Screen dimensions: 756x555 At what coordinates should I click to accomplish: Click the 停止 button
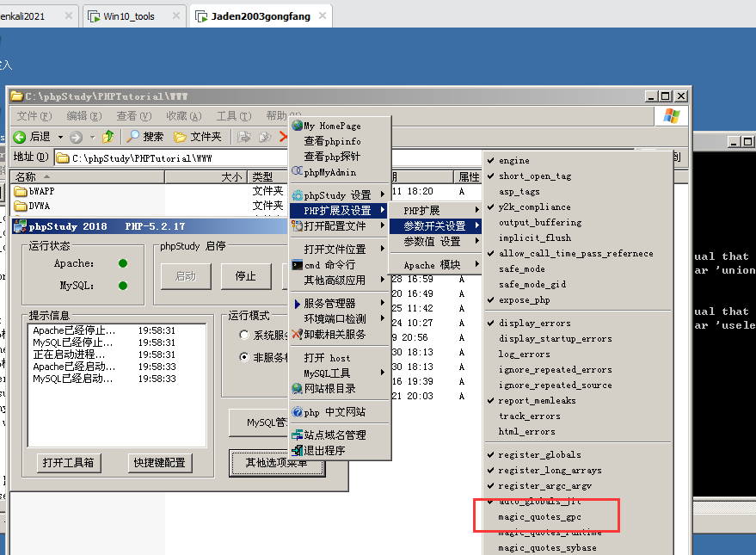click(245, 276)
